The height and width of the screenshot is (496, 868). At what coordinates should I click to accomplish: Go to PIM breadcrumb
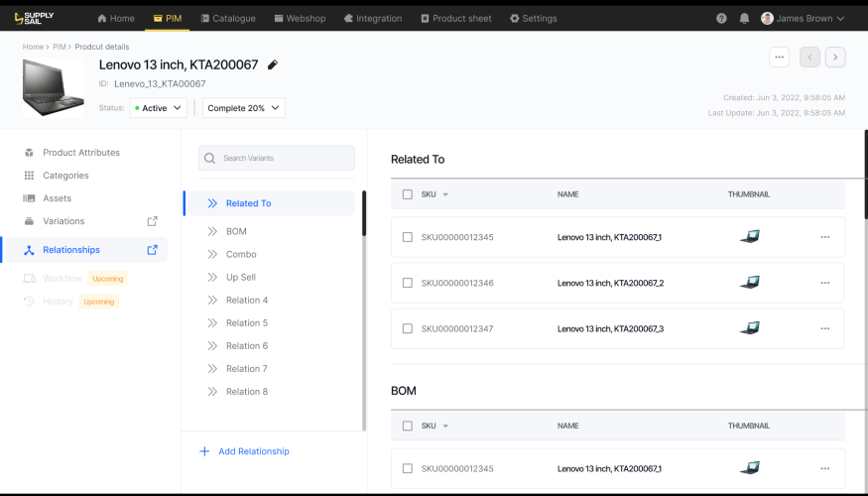pyautogui.click(x=60, y=47)
